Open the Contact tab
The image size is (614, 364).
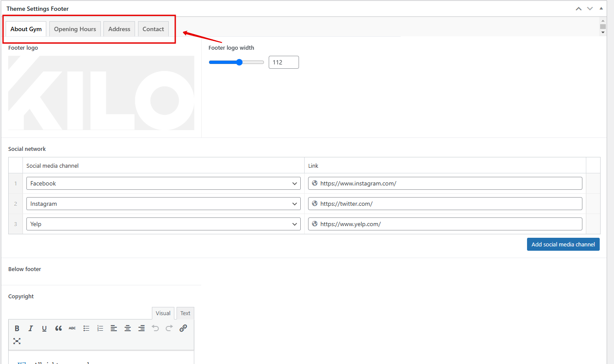click(x=153, y=29)
